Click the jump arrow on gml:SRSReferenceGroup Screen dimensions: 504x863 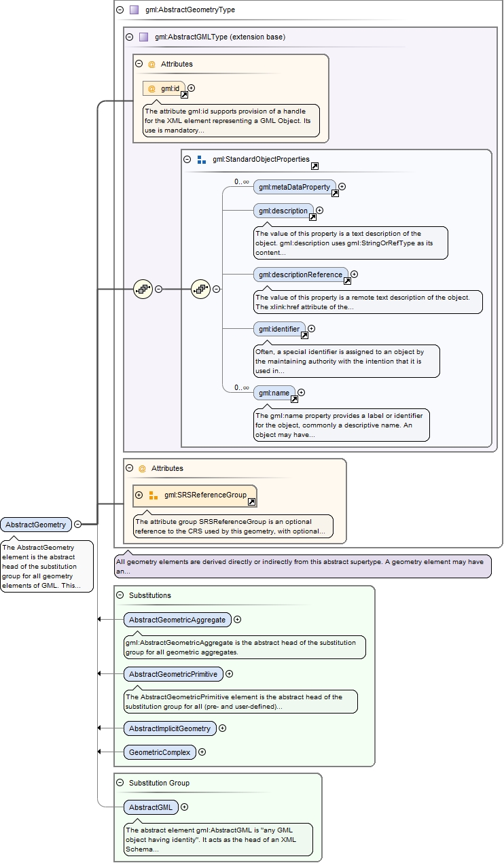[x=252, y=502]
